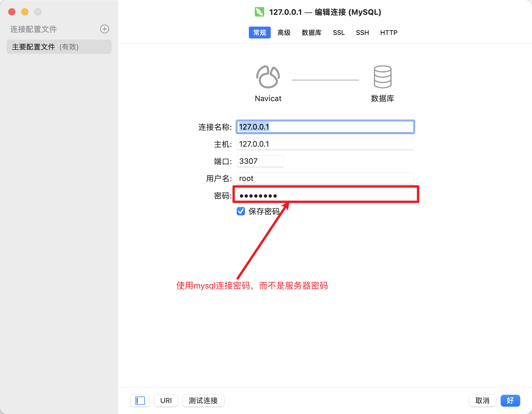This screenshot has width=532, height=414.
Task: Click the 密码 password field
Action: 325,195
